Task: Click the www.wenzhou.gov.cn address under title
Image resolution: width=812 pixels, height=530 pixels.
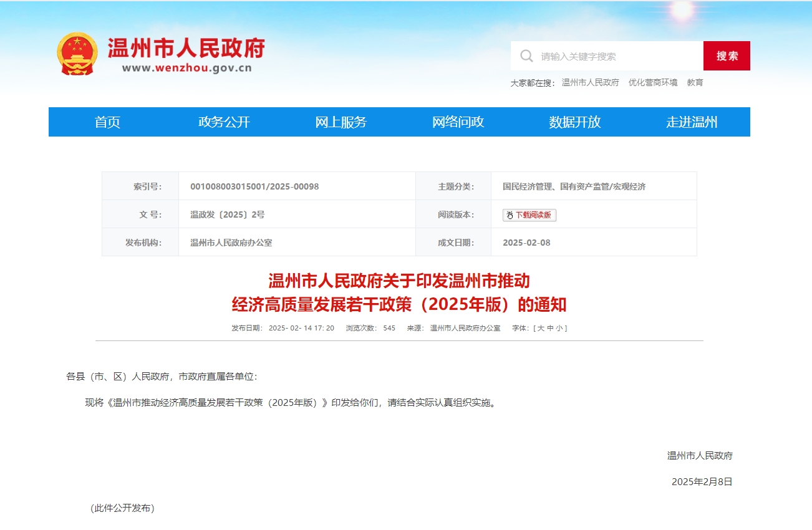Action: 186,68
